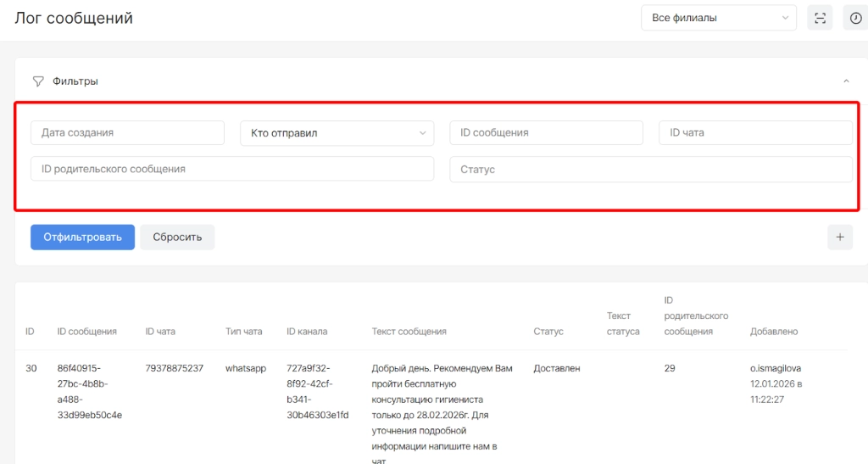This screenshot has height=464, width=868.
Task: Click the fullscreen frame icon in the header
Action: (820, 18)
